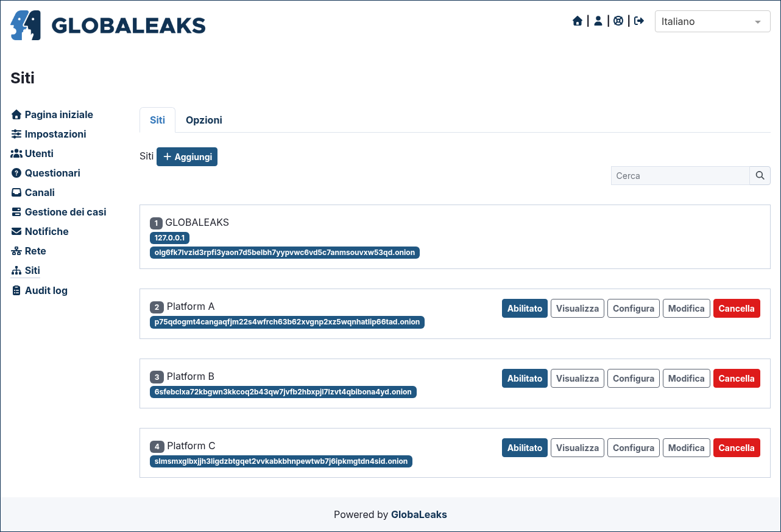
Task: Click Platform A onion address badge
Action: (287, 322)
